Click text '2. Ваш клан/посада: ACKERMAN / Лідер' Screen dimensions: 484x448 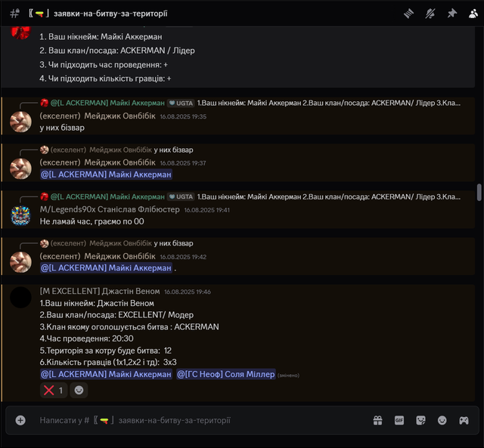click(x=117, y=51)
